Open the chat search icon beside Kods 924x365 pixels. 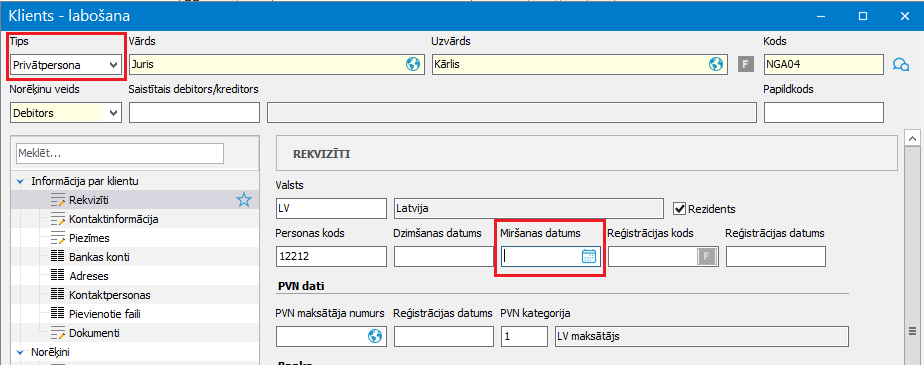pyautogui.click(x=901, y=64)
